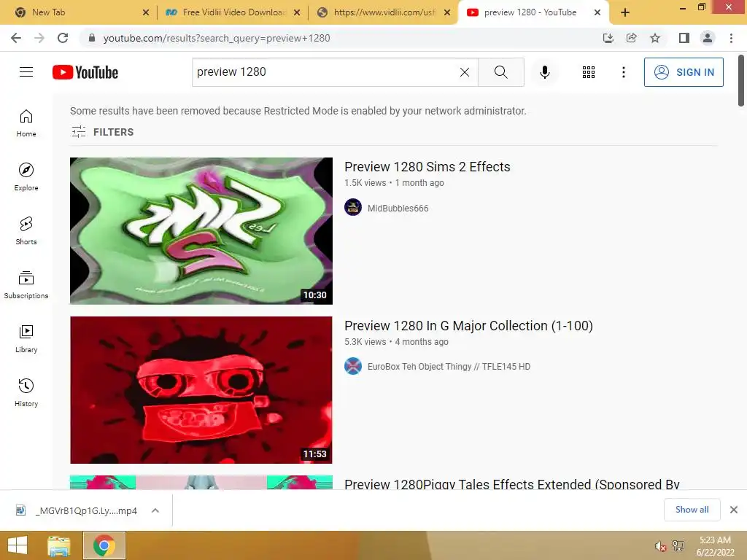Close the New Tab browser tab
Image resolution: width=747 pixels, height=560 pixels.
146,12
